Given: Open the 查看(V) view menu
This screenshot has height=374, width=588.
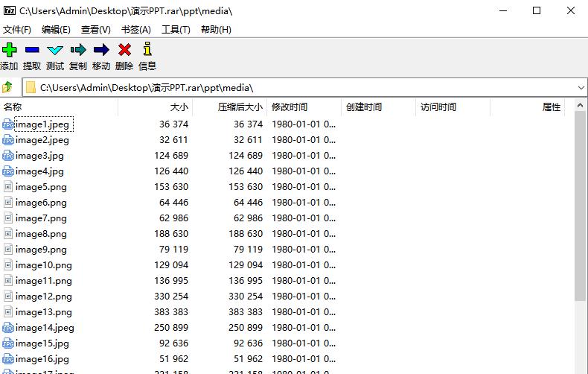Looking at the screenshot, I should pyautogui.click(x=95, y=29).
